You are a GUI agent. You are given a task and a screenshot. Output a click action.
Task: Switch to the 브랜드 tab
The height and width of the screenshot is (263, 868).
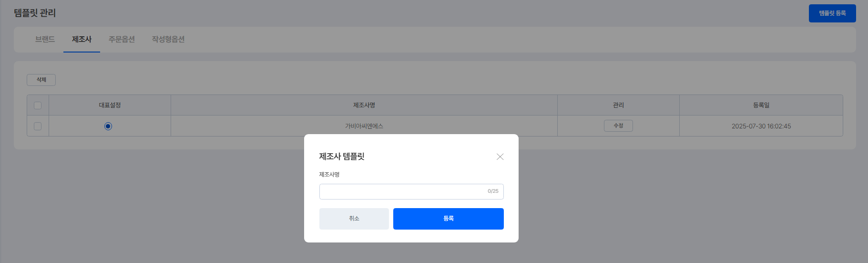(x=45, y=39)
